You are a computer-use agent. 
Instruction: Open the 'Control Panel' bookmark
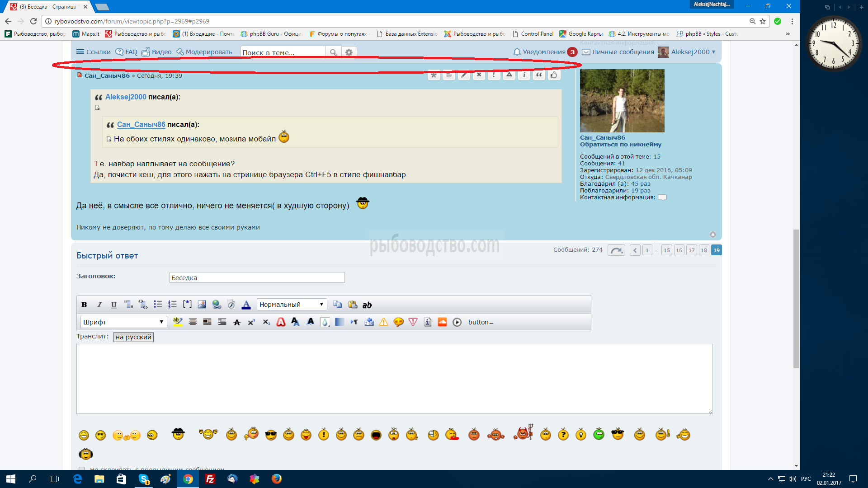coord(533,34)
